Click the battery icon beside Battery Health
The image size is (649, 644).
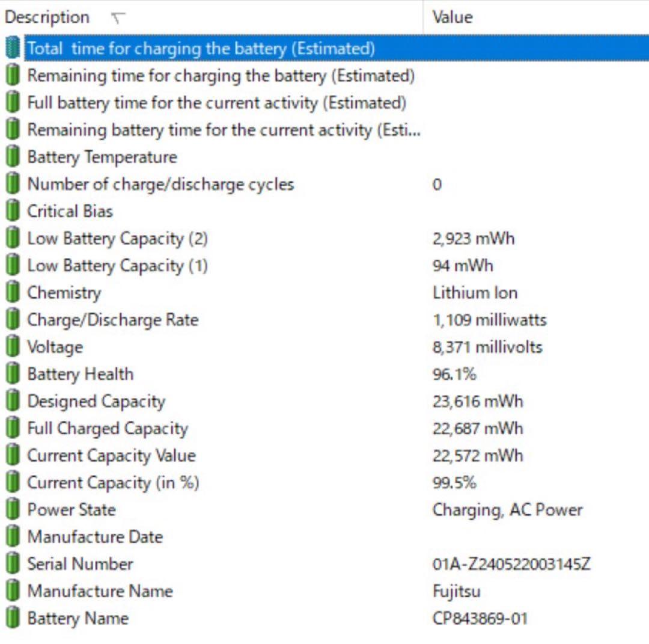[x=13, y=373]
